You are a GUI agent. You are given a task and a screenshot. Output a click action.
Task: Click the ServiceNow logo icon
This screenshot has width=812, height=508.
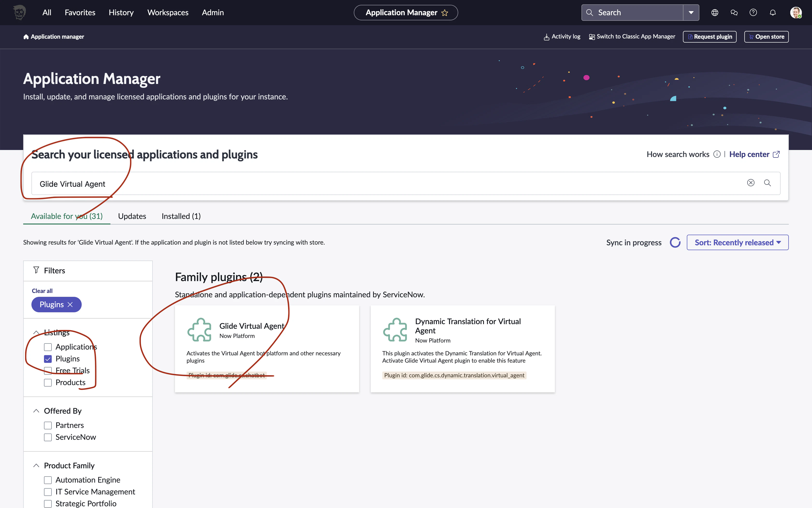[x=20, y=12]
